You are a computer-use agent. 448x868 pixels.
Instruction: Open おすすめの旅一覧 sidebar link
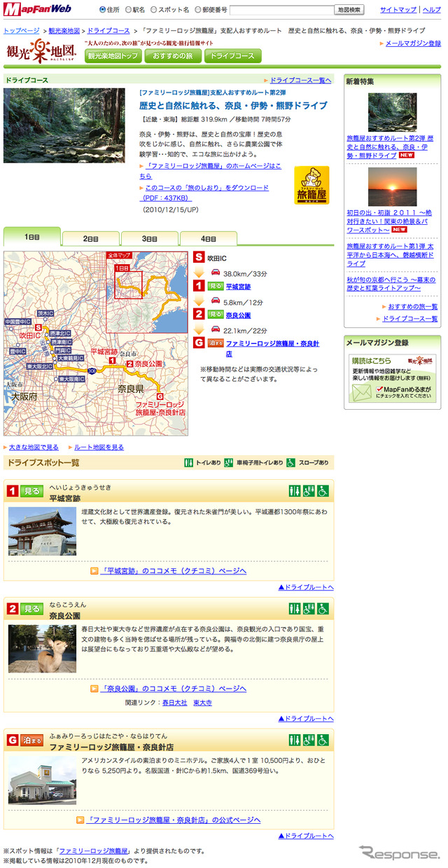tap(412, 307)
